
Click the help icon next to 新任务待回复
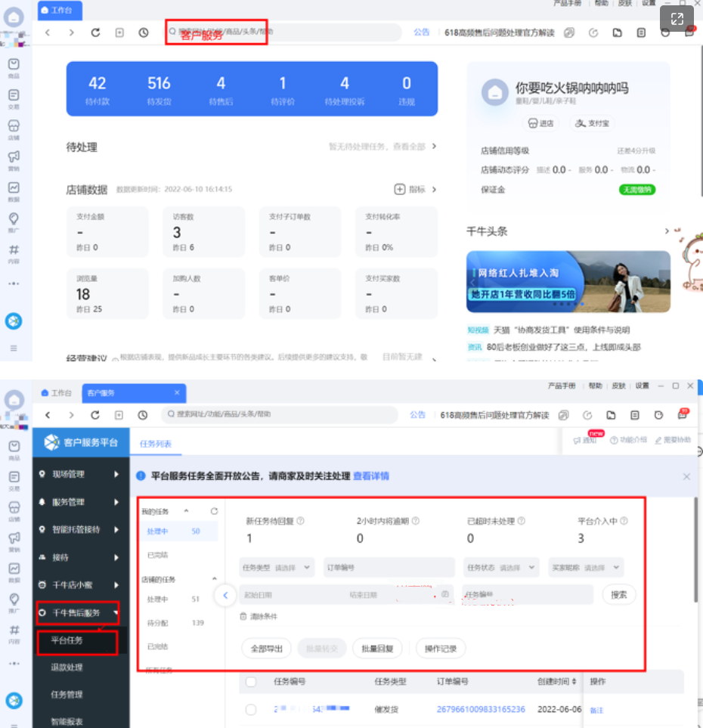pos(300,521)
